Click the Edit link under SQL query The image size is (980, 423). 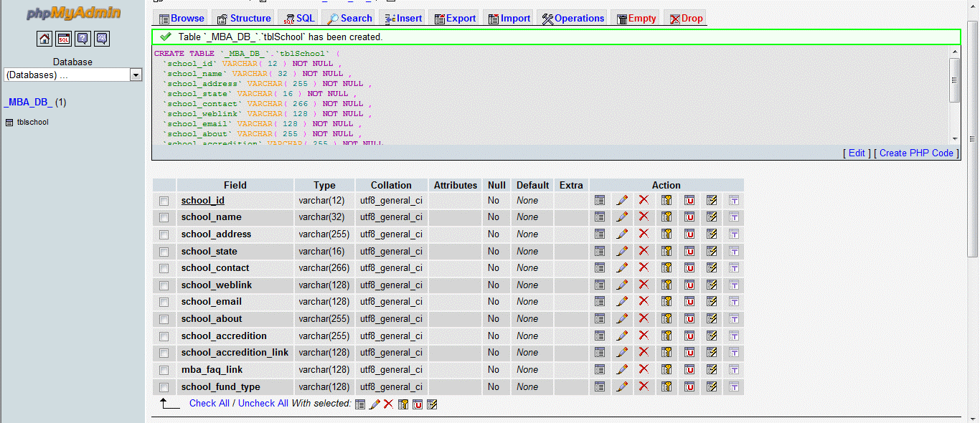pos(857,153)
